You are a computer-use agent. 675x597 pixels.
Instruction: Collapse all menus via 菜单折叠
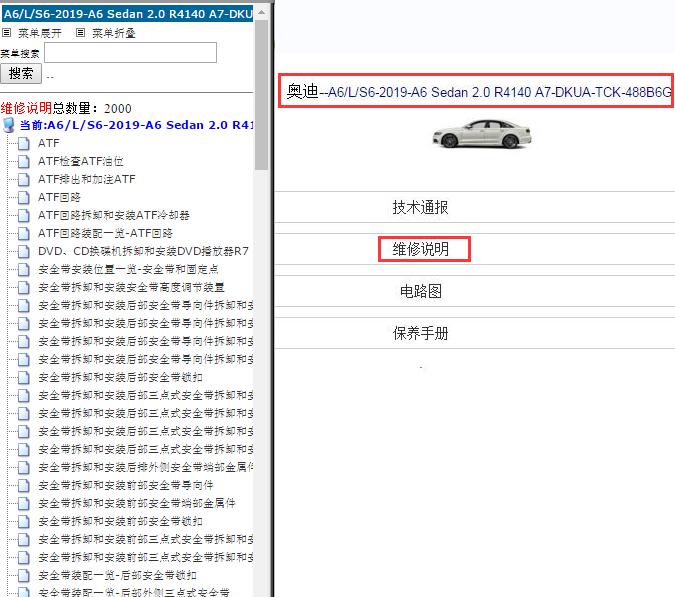tap(114, 33)
